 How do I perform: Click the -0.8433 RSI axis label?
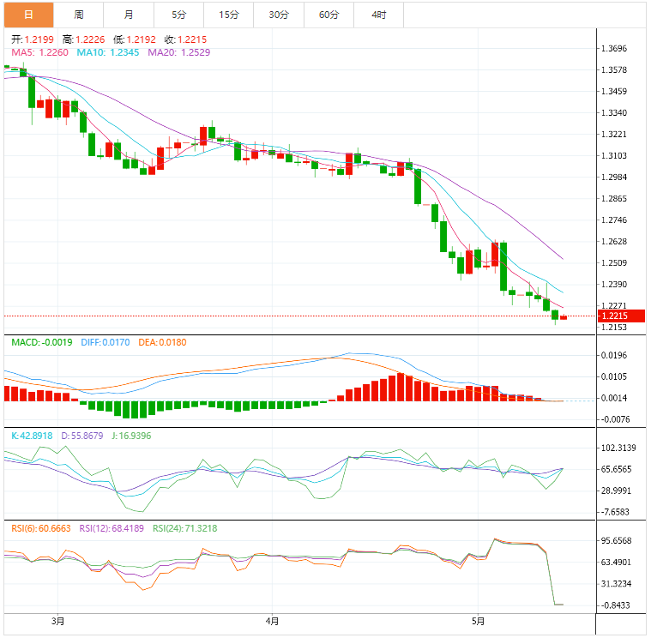[615, 605]
